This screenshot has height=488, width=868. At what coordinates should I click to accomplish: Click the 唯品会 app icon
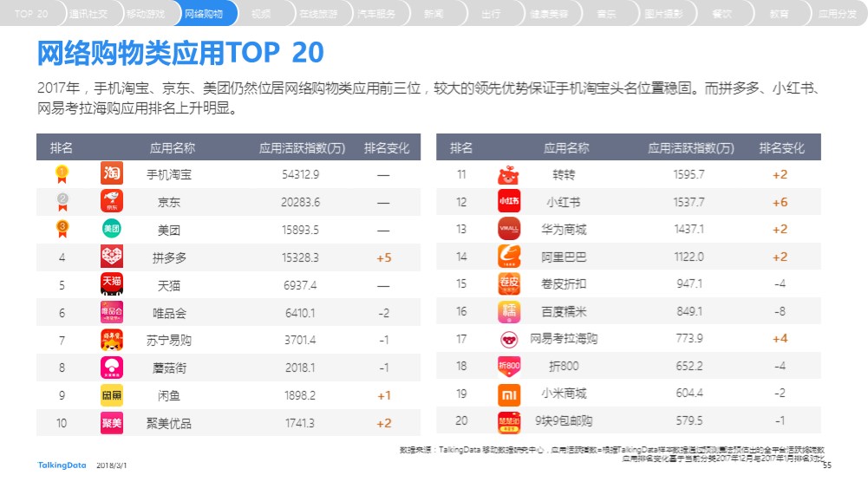tap(112, 312)
